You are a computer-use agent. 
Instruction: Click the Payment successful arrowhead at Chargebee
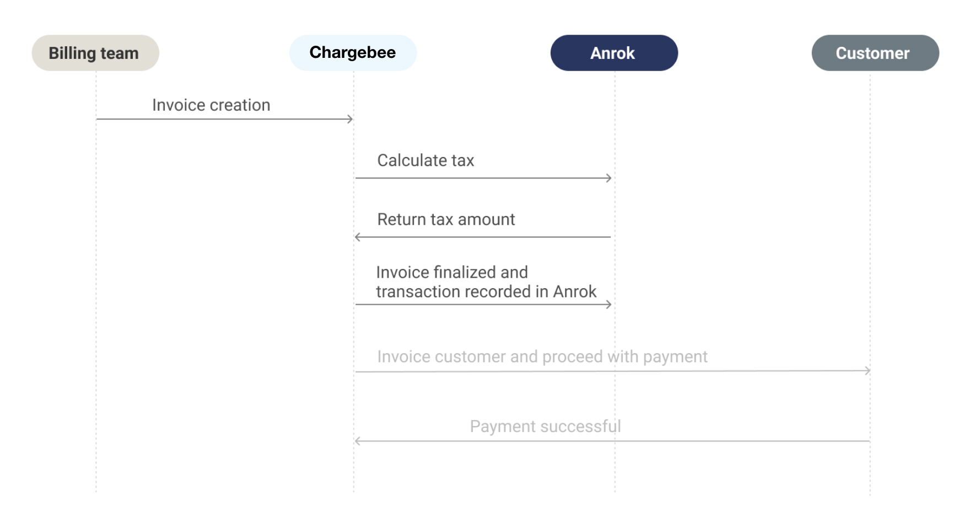tap(358, 441)
